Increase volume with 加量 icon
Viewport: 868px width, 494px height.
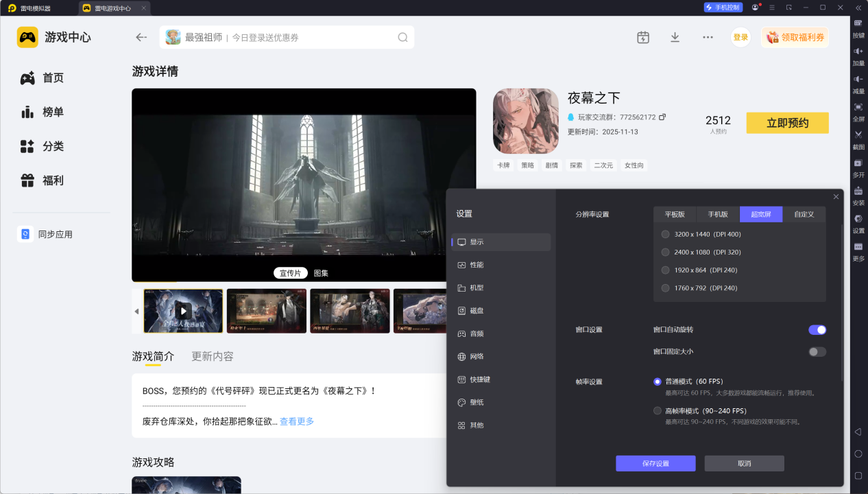coord(858,51)
